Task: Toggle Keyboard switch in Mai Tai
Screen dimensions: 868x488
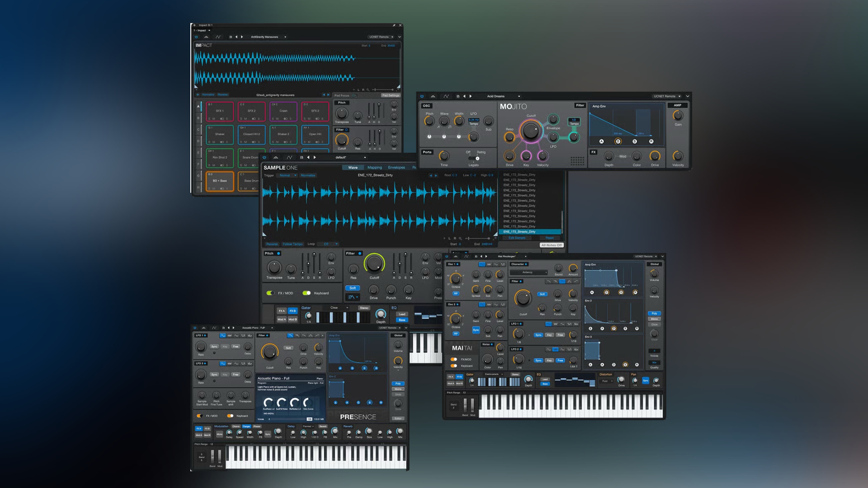Action: (453, 366)
